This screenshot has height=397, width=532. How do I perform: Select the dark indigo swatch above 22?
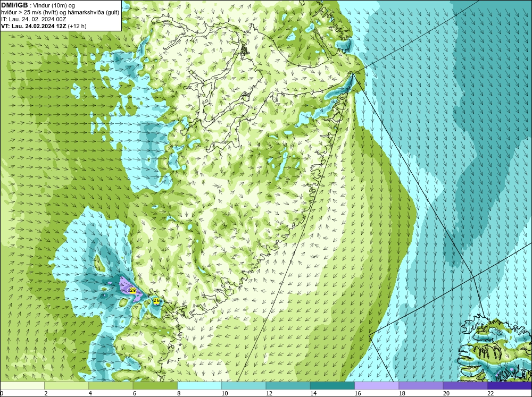coord(510,385)
